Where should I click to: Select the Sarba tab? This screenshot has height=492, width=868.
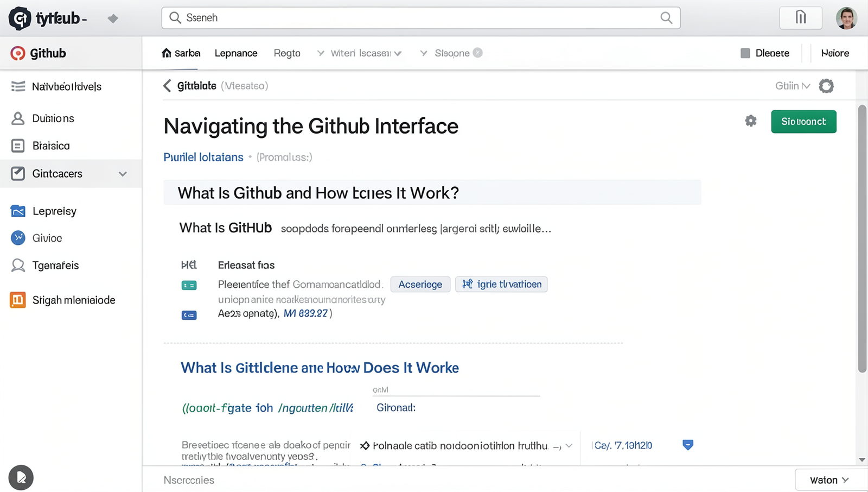181,53
